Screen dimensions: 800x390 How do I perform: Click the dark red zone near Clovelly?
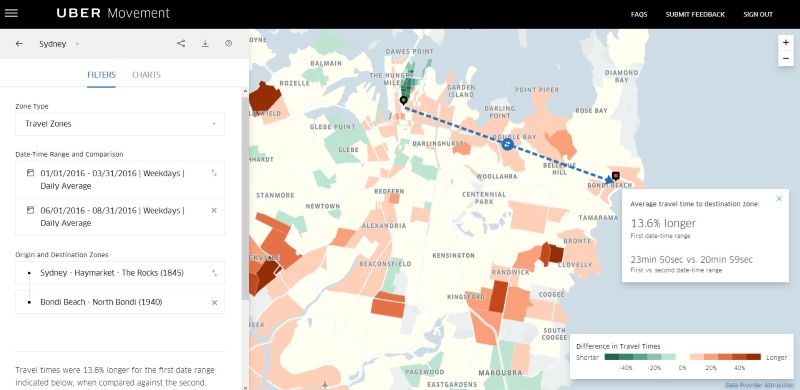click(556, 254)
